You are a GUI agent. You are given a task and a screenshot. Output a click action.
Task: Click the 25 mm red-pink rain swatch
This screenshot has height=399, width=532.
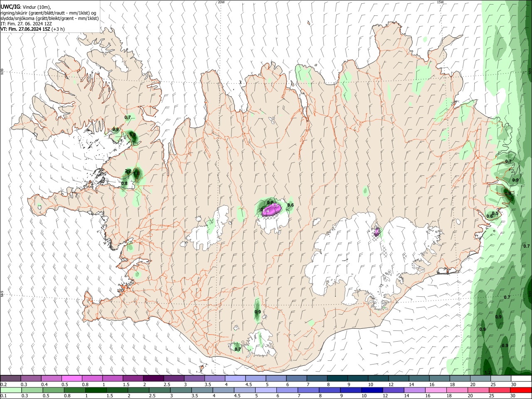coord(500,390)
